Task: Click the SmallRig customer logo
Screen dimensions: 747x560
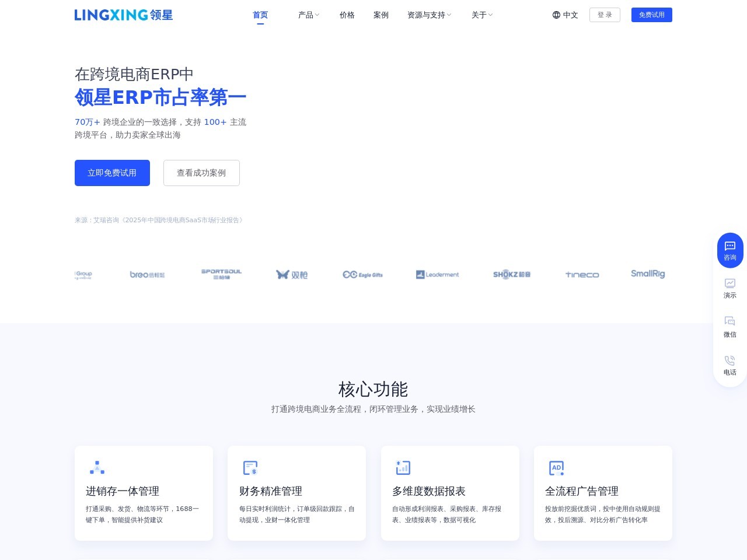Action: point(648,274)
